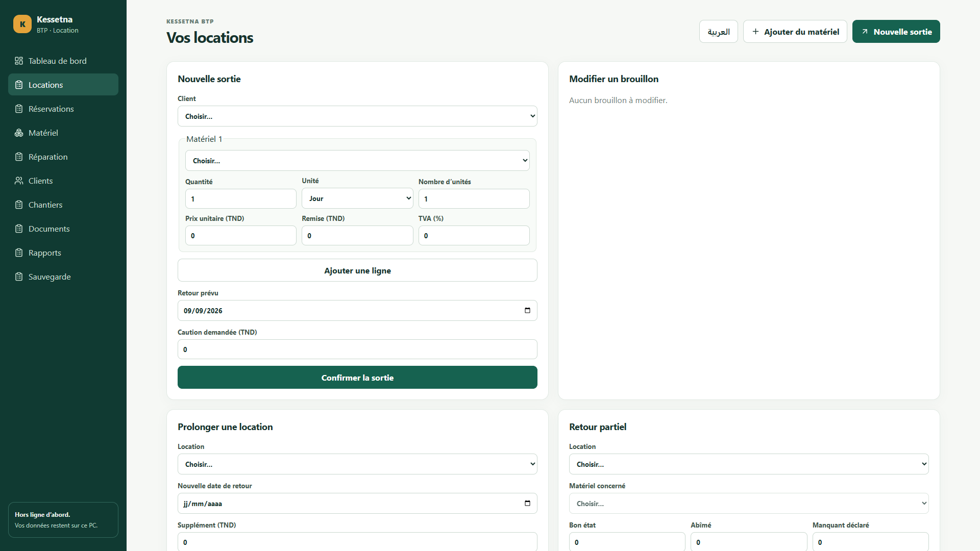Click the Clients people icon
Viewport: 980px width, 551px height.
click(19, 181)
